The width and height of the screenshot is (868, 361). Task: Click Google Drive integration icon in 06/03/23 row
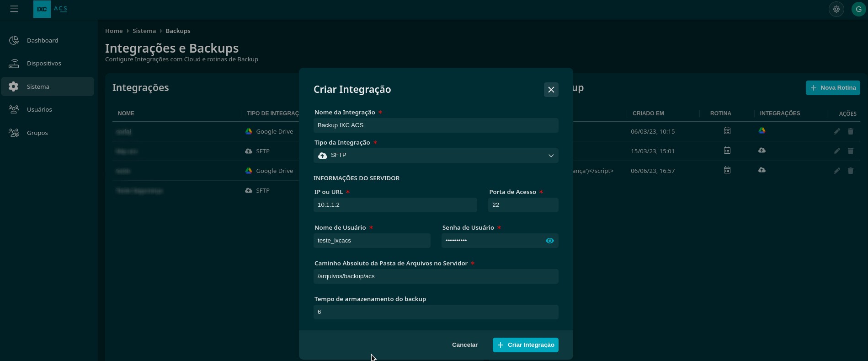click(762, 131)
